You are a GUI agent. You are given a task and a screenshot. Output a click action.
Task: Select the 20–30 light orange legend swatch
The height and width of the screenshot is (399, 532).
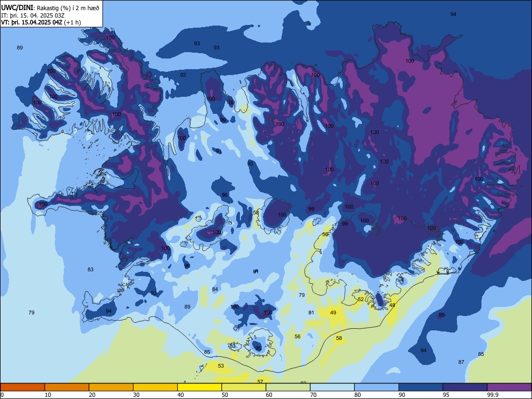coord(111,387)
